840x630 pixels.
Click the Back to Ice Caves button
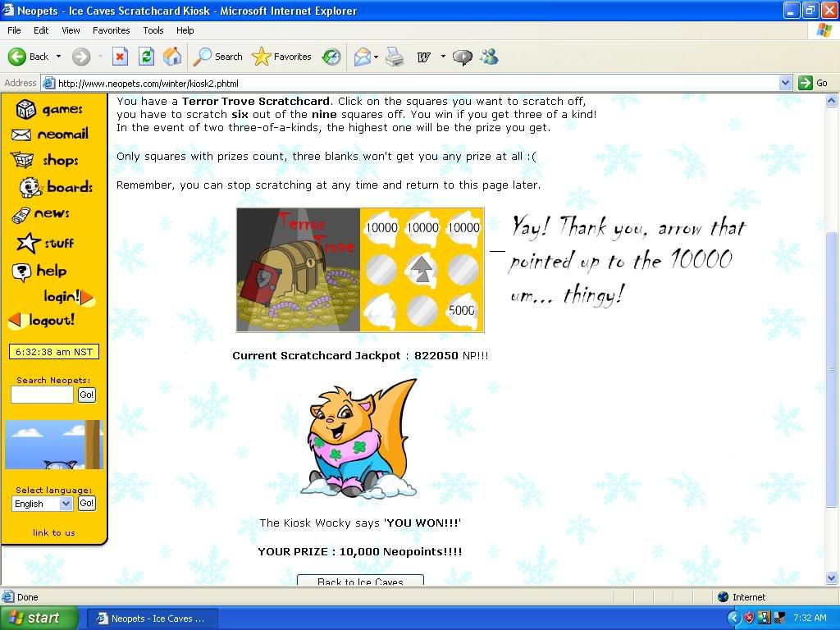tap(361, 581)
